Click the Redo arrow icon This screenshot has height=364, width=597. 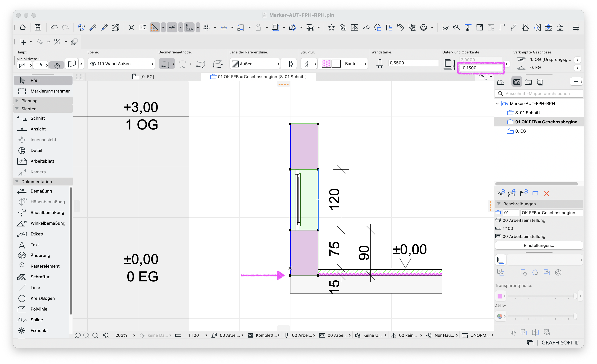pyautogui.click(x=66, y=27)
